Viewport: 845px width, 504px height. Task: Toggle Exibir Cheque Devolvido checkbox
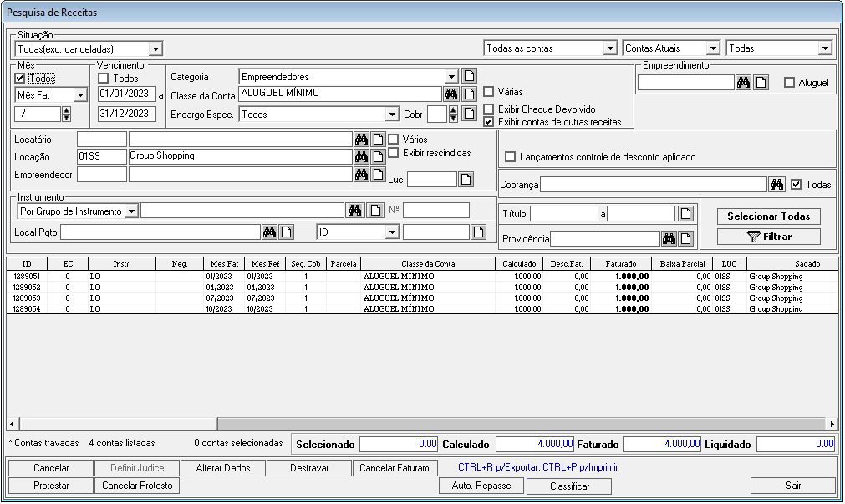click(489, 109)
